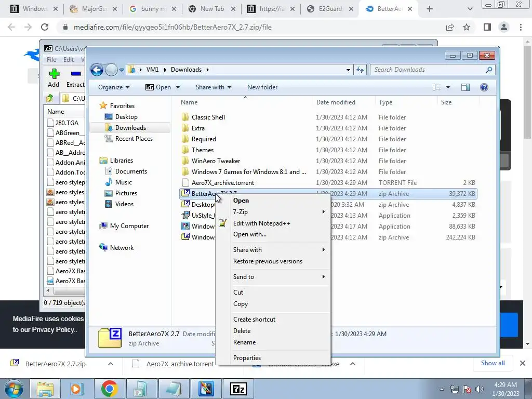Viewport: 532px width, 399px height.
Task: Open a new Chrome tab
Action: pos(430,9)
